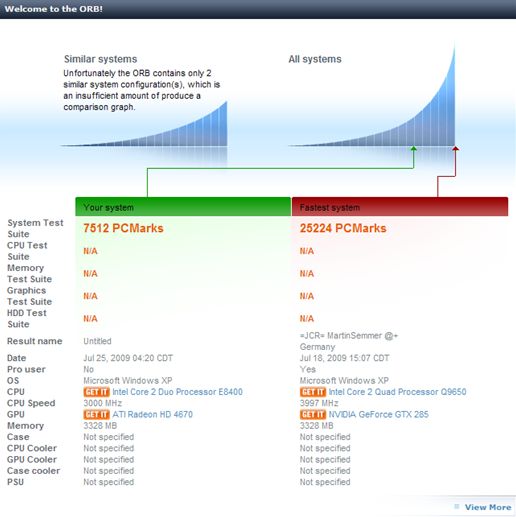This screenshot has width=516, height=517.
Task: Click the OS row label
Action: [13, 381]
